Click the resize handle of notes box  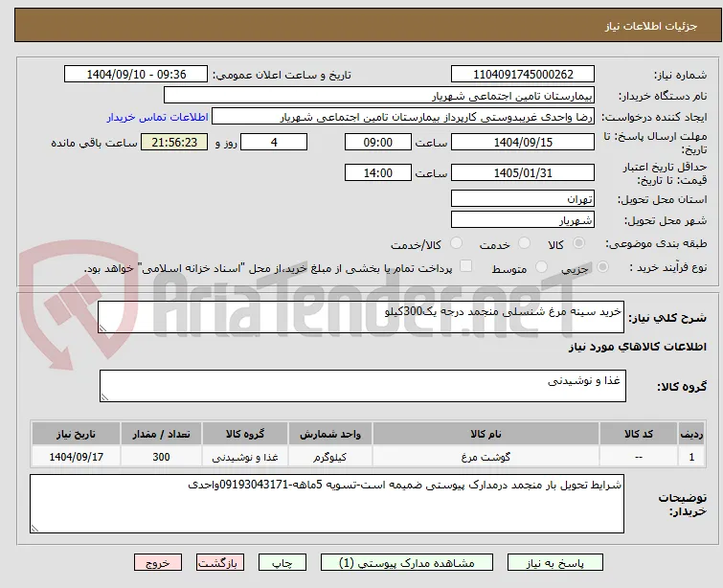click(34, 529)
